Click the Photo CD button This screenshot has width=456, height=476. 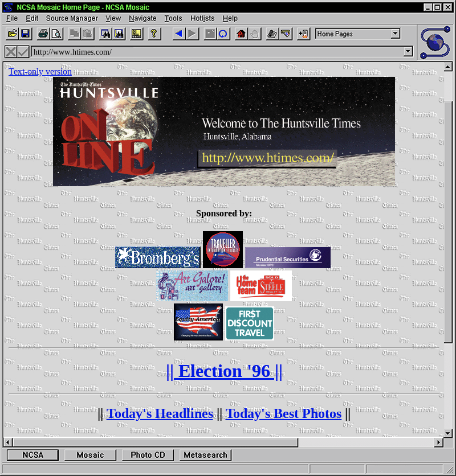[x=148, y=455]
